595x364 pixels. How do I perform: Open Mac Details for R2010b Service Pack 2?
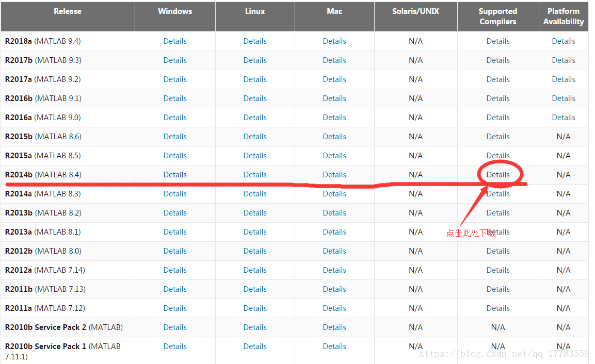[334, 327]
